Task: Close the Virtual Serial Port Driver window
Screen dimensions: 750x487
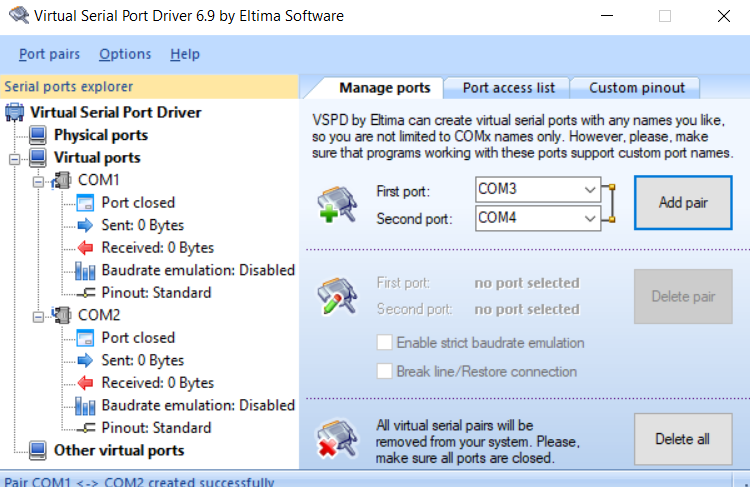Action: point(724,16)
